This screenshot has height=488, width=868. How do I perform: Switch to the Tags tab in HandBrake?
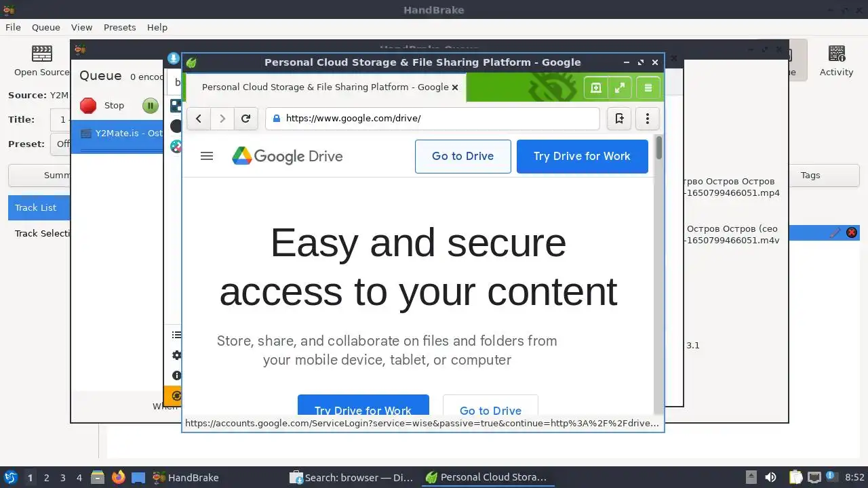click(x=810, y=175)
